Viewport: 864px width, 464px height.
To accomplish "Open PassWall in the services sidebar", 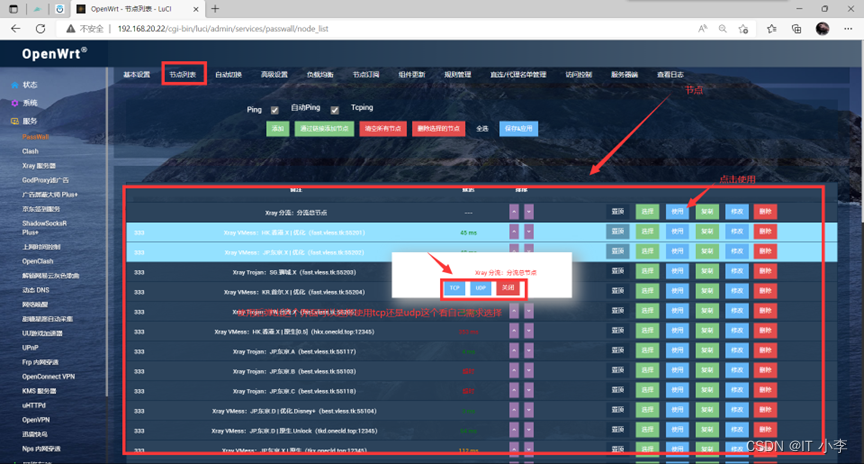I will point(35,137).
